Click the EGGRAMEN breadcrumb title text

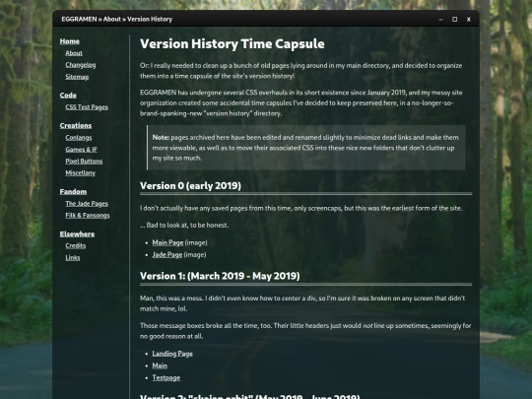pyautogui.click(x=79, y=20)
